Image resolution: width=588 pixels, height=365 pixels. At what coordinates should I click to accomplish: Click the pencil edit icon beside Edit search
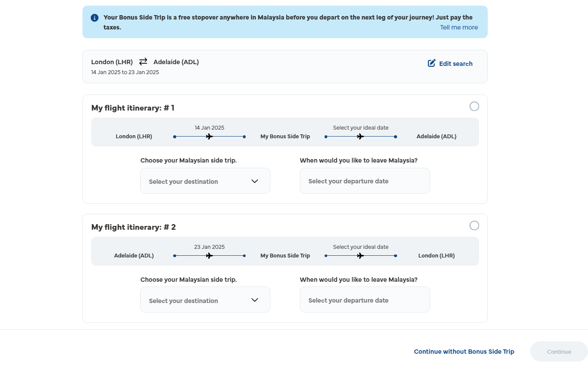click(x=431, y=63)
